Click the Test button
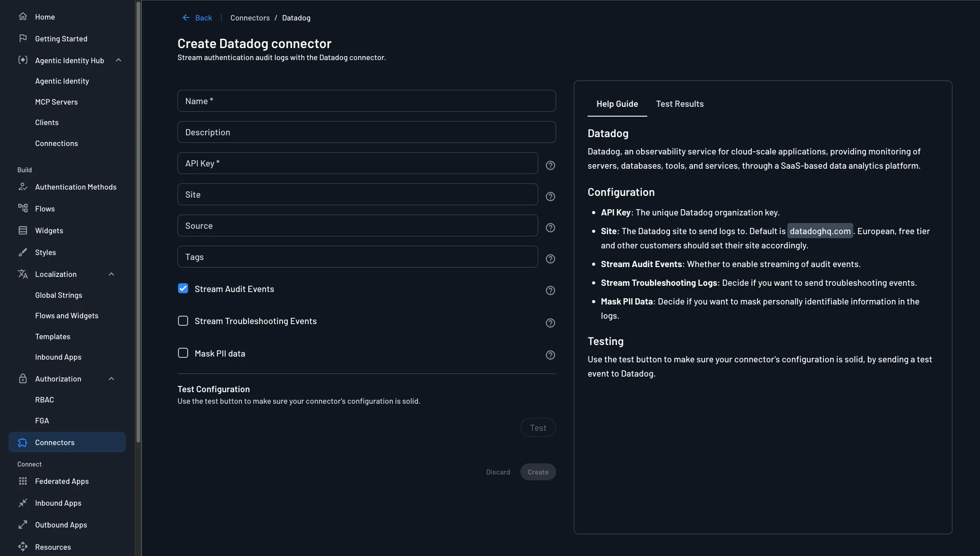The width and height of the screenshot is (980, 556). click(538, 427)
